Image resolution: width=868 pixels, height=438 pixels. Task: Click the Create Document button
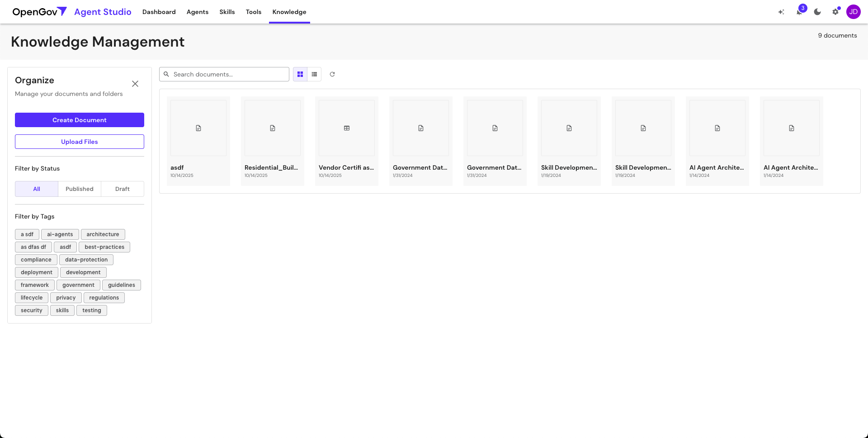79,120
